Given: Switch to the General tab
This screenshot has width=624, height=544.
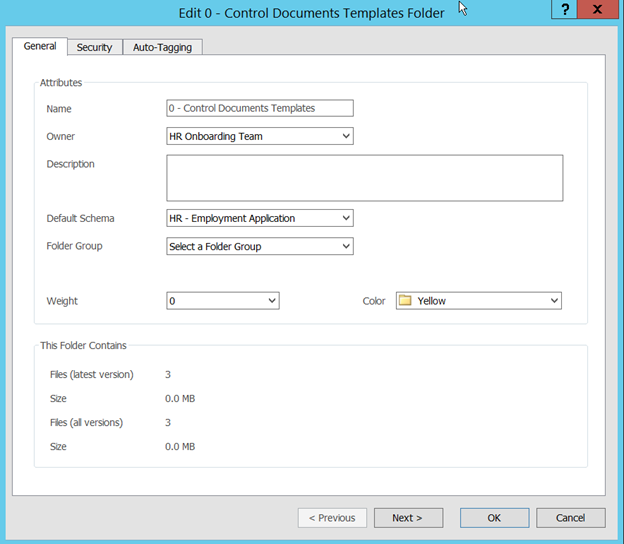Looking at the screenshot, I should click(x=40, y=47).
